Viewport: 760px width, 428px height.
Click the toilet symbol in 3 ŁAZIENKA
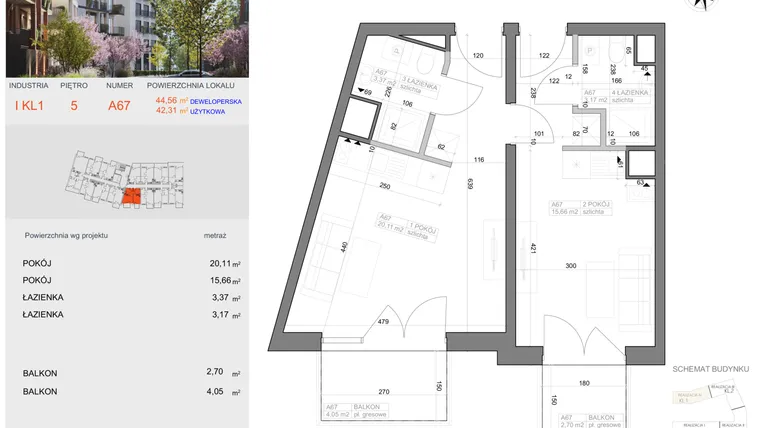(426, 62)
